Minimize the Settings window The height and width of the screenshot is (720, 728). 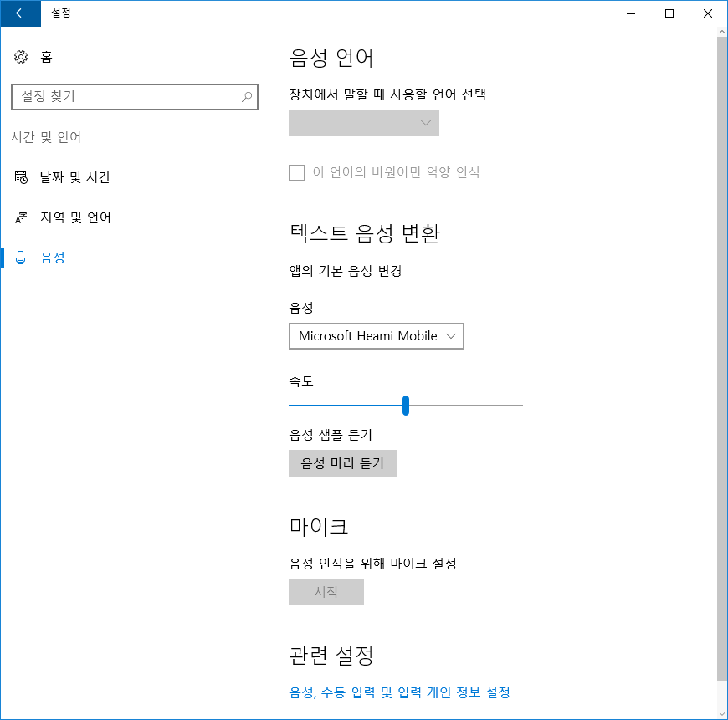click(x=630, y=13)
